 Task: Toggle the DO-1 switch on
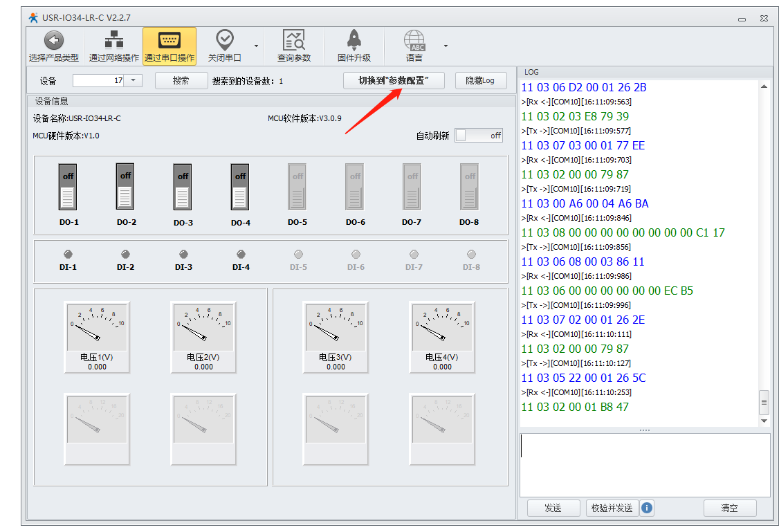68,187
